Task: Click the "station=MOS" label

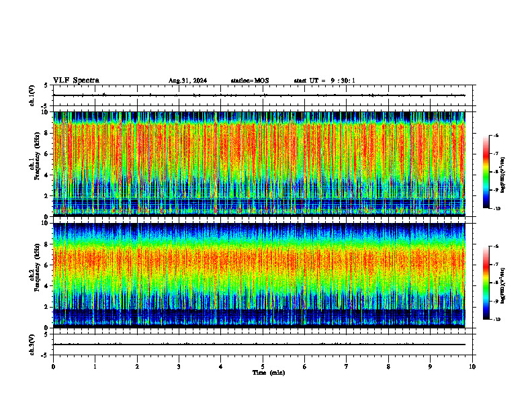Action: (x=250, y=81)
